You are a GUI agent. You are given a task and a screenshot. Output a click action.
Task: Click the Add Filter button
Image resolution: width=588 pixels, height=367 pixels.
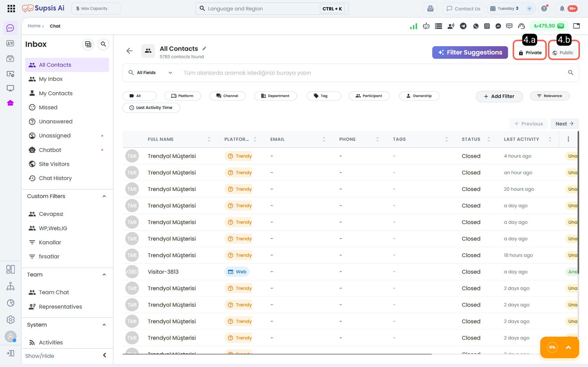point(499,96)
